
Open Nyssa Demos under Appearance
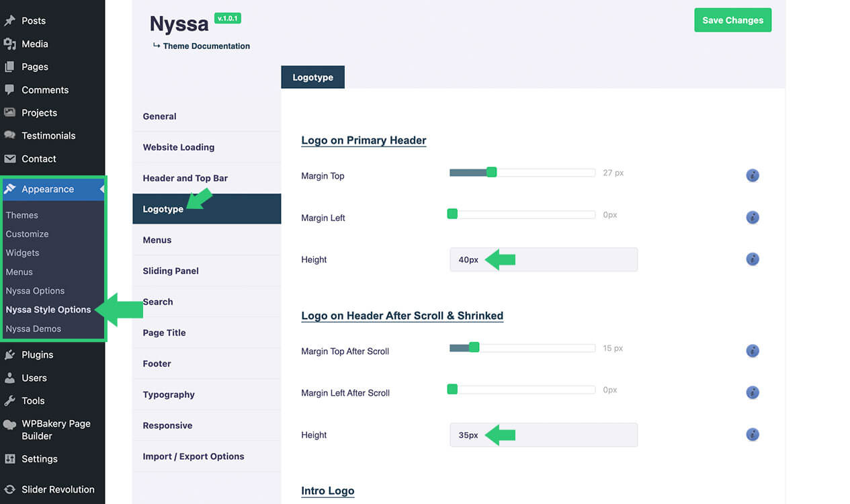34,329
